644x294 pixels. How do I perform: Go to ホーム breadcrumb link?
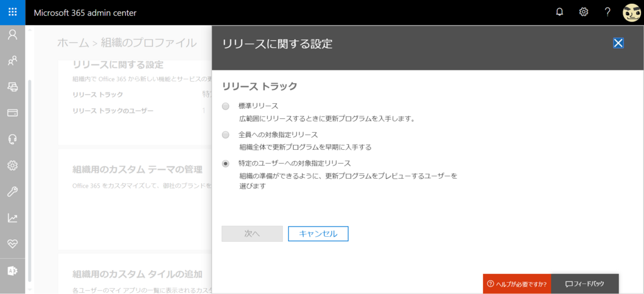tap(73, 42)
